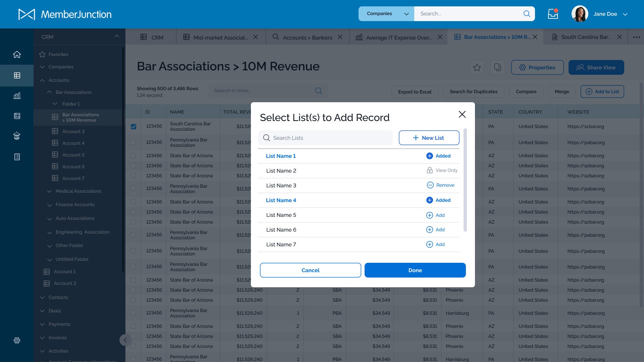This screenshot has width=644, height=362.
Task: Favorite this view with the star icon
Action: point(477,67)
